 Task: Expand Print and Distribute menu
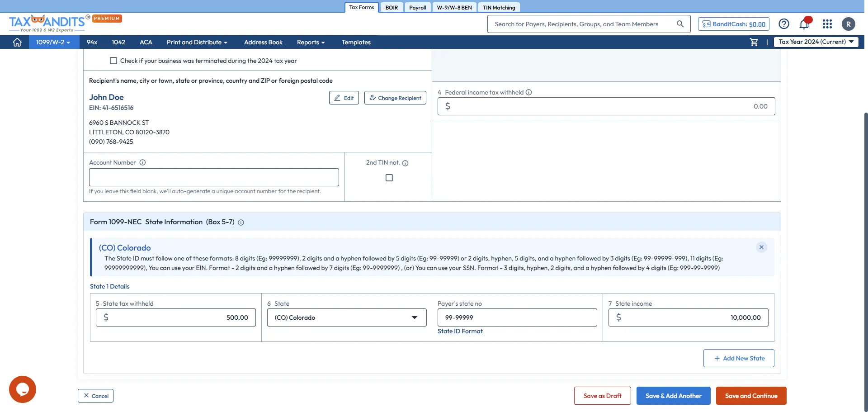(197, 42)
